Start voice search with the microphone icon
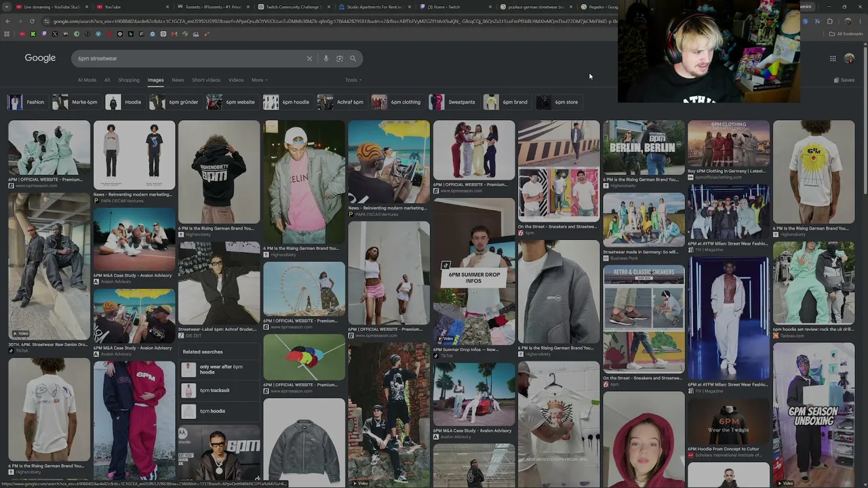The image size is (868, 488). click(326, 58)
